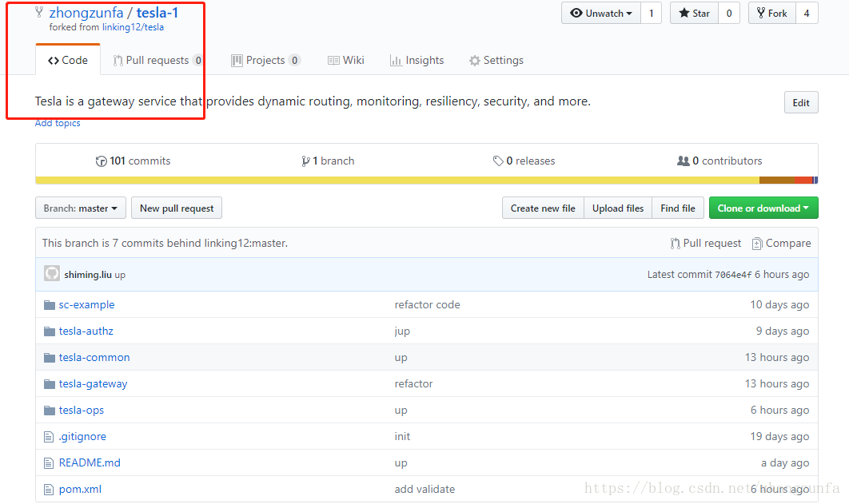This screenshot has height=504, width=849.
Task: Switch to the Insights tab
Action: click(417, 60)
